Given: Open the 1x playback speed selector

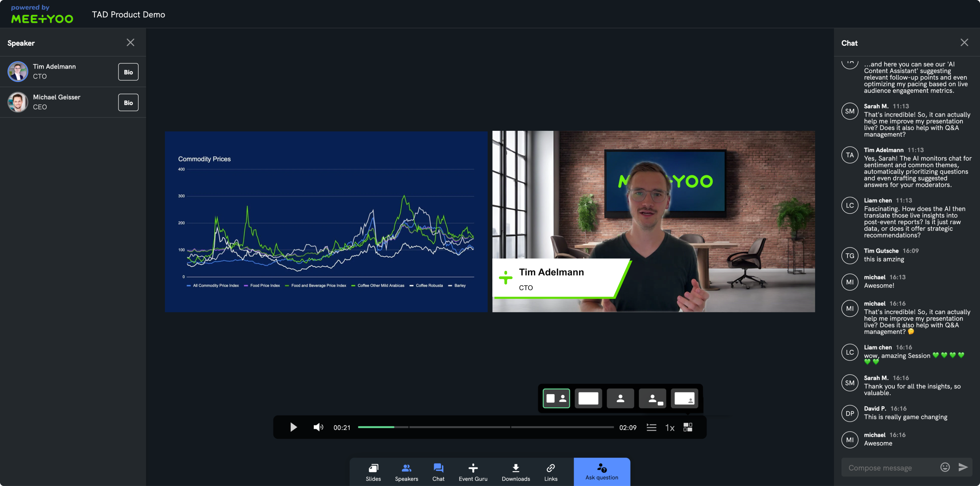Looking at the screenshot, I should pyautogui.click(x=670, y=427).
